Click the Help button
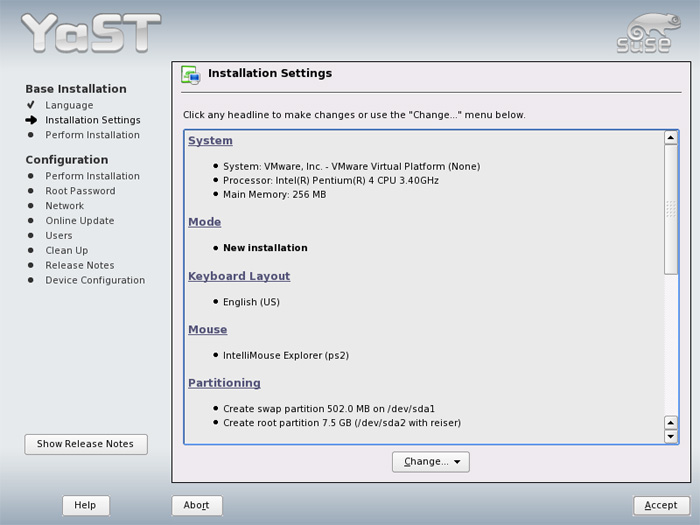 pyautogui.click(x=85, y=505)
